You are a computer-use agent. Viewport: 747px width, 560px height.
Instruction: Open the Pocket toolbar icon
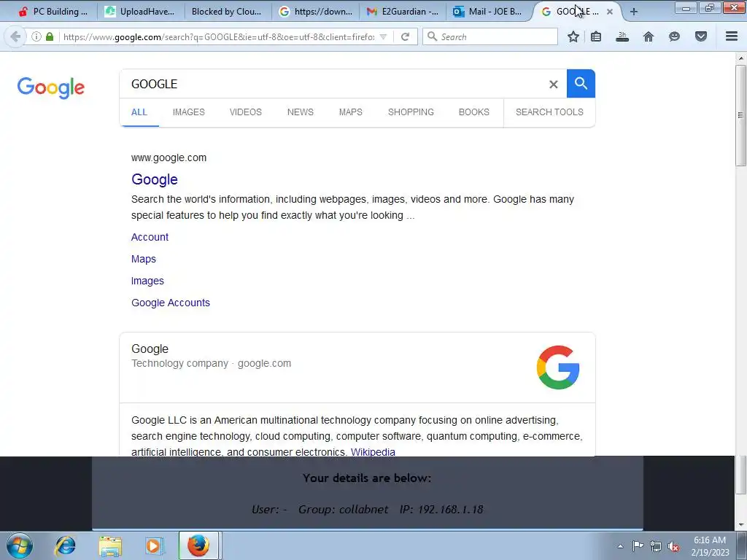pyautogui.click(x=701, y=36)
